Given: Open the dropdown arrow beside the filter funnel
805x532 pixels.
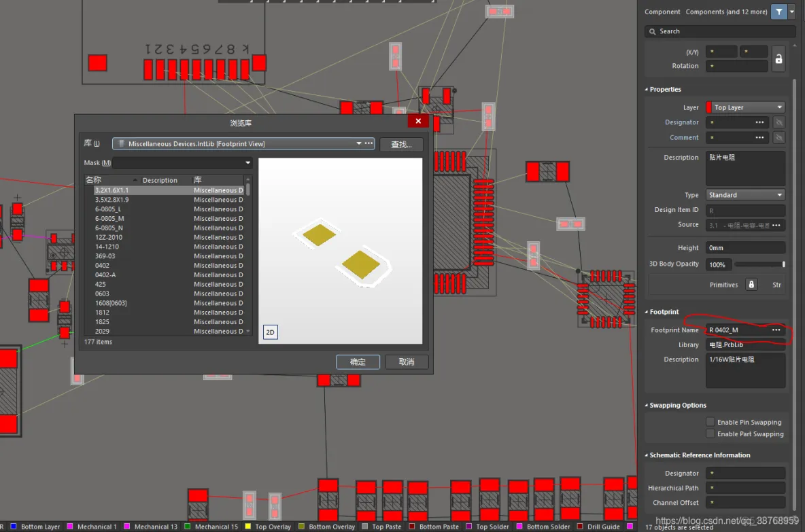Looking at the screenshot, I should pos(792,12).
